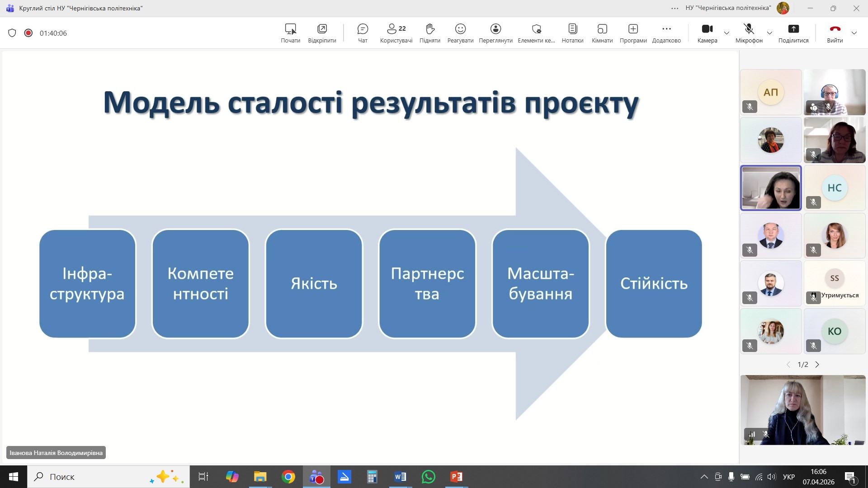Expand the microphone options arrow
The image size is (868, 488).
point(769,33)
